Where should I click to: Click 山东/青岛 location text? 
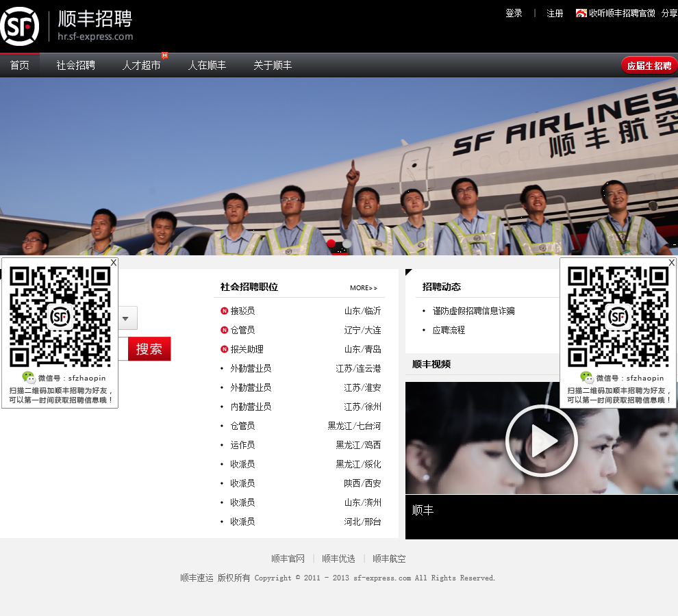pos(362,349)
